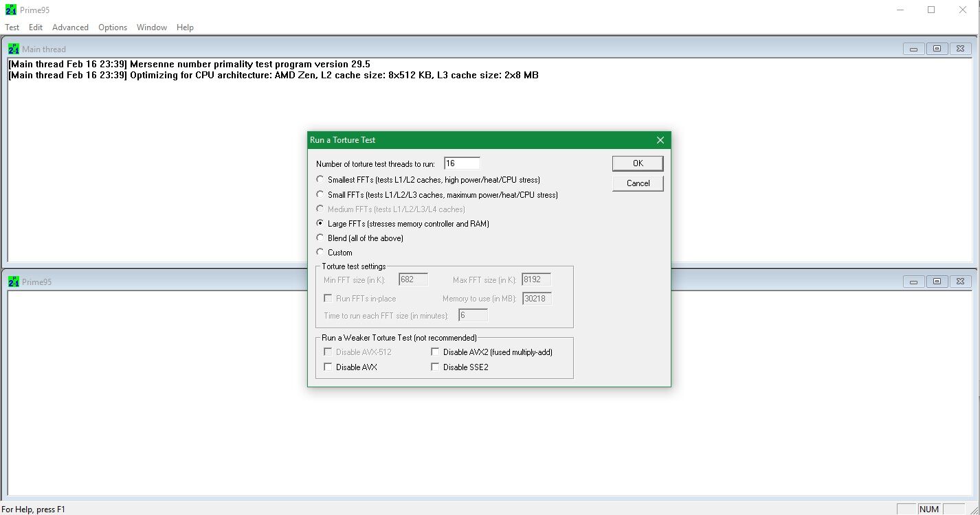This screenshot has width=980, height=515.
Task: Click the 'Number of torture test threads to run' label
Action: [375, 164]
